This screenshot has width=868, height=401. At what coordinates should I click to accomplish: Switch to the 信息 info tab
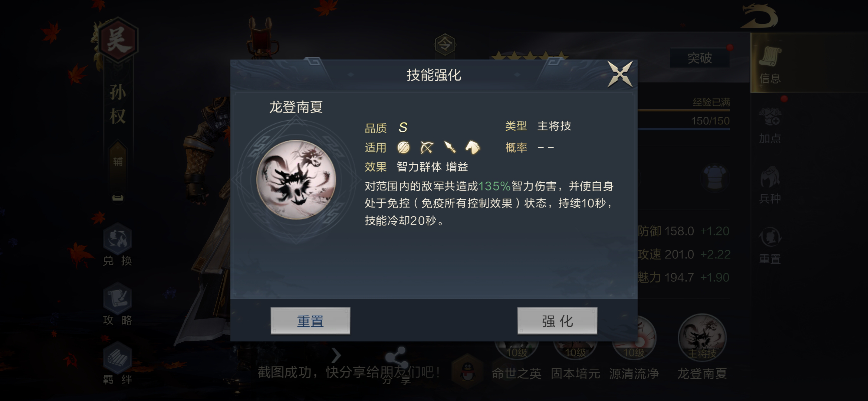(x=770, y=65)
